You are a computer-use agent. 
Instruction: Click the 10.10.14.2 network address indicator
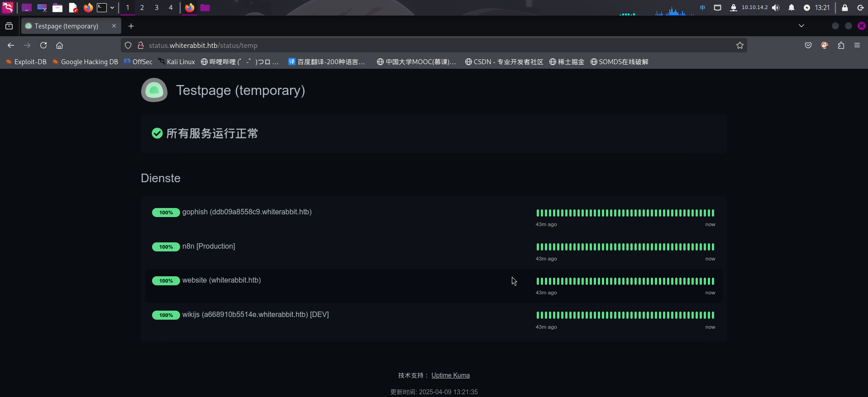pyautogui.click(x=754, y=8)
